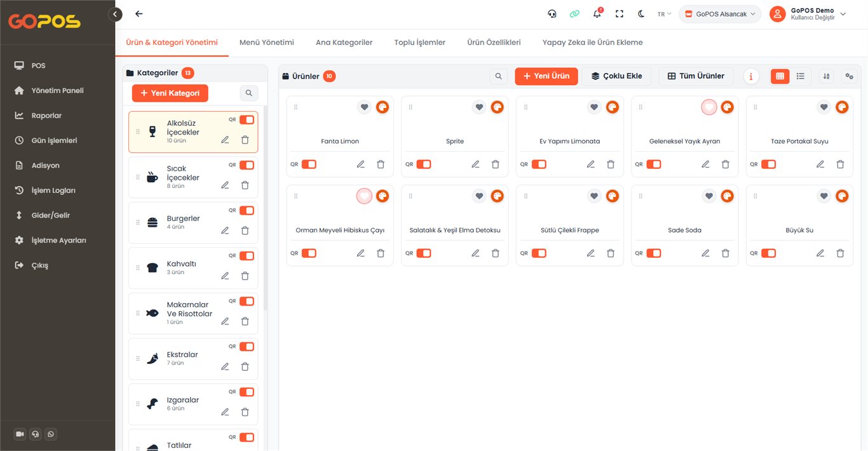
Task: Open the product search magnifier
Action: pyautogui.click(x=499, y=76)
